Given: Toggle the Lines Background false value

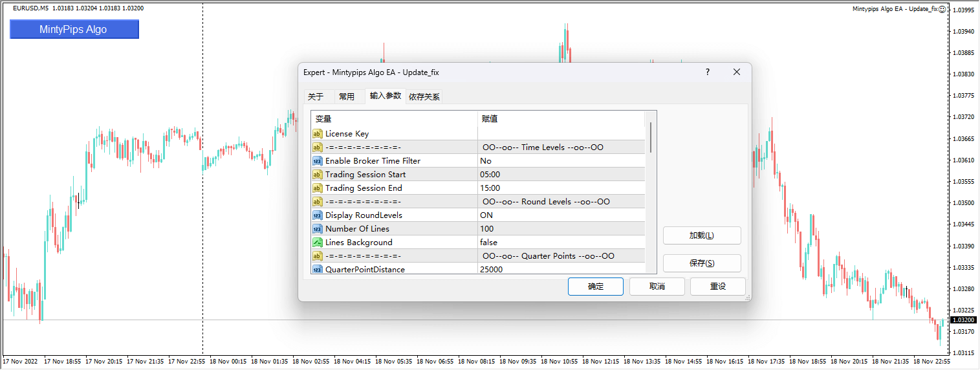Looking at the screenshot, I should coord(560,243).
